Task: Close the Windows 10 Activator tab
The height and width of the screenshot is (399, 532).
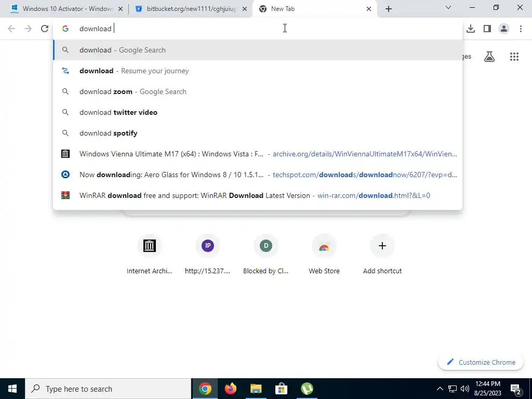Action: coord(121,9)
